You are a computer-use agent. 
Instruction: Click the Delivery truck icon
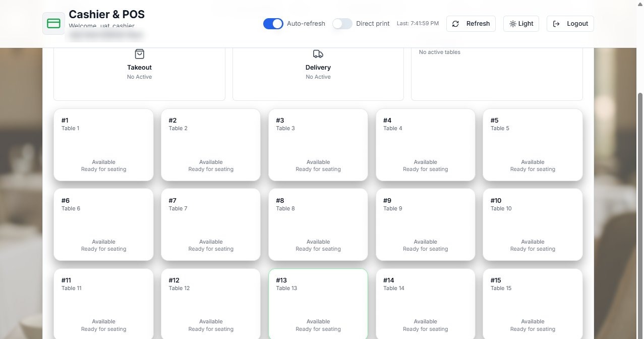click(x=318, y=54)
